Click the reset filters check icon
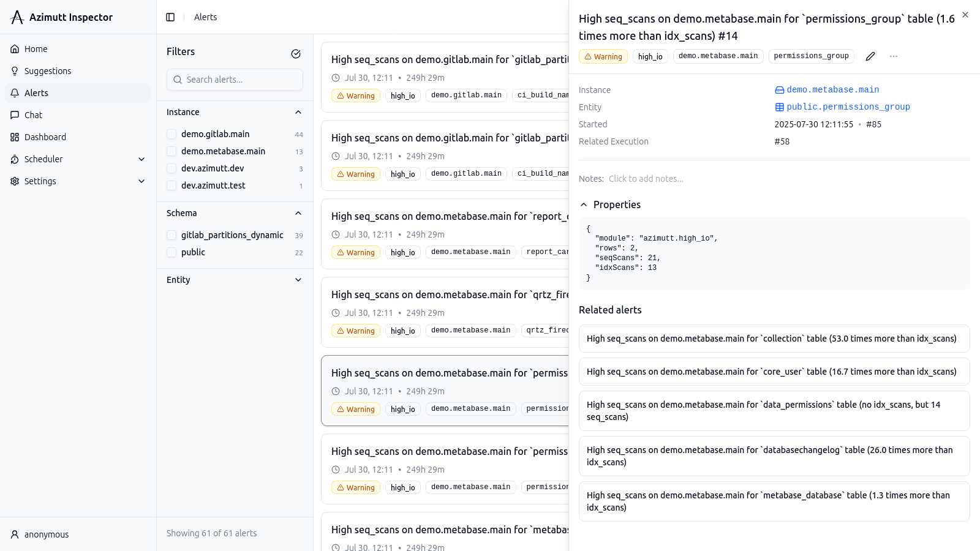This screenshot has width=980, height=551. click(x=296, y=54)
